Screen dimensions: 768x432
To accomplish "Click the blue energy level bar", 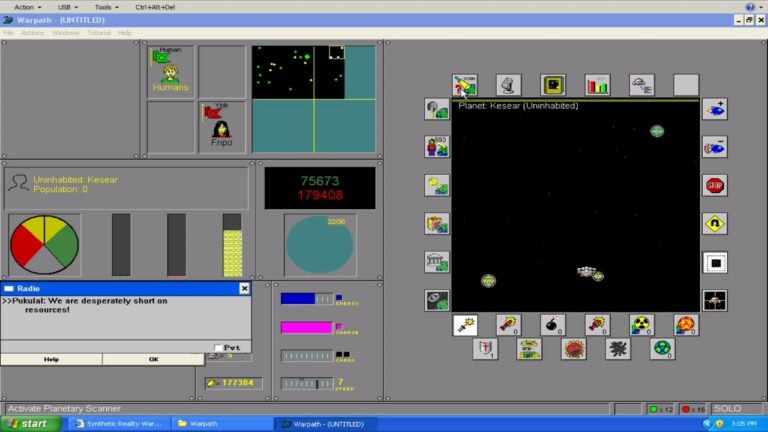I will [x=307, y=298].
